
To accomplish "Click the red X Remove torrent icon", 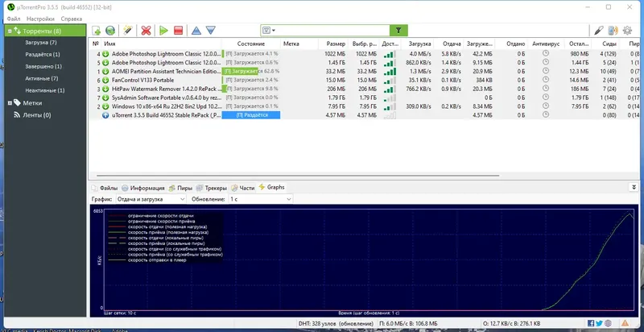I will 146,31.
